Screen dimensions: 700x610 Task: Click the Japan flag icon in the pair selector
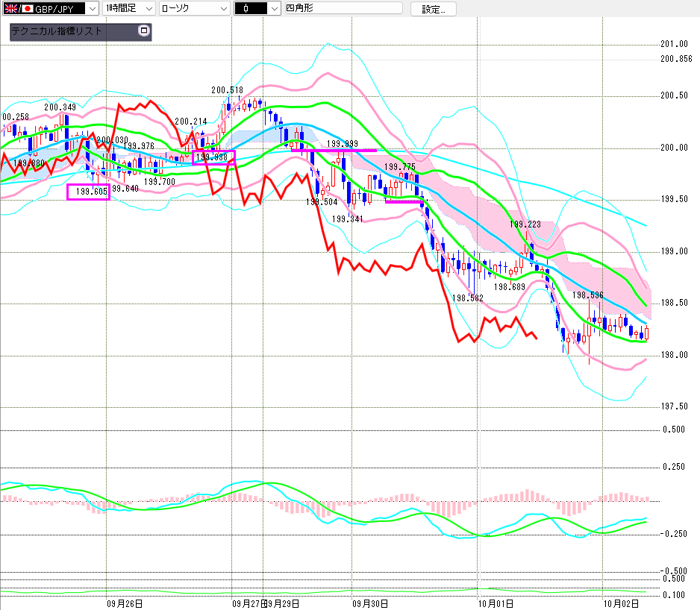point(28,8)
